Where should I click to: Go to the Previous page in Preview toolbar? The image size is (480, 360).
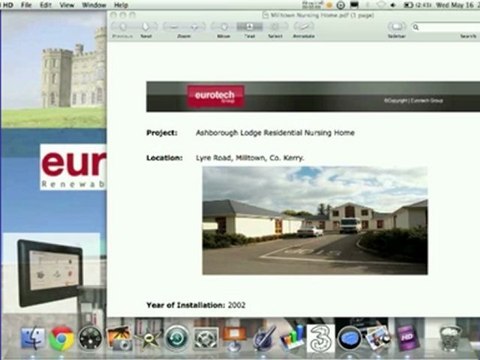(123, 27)
